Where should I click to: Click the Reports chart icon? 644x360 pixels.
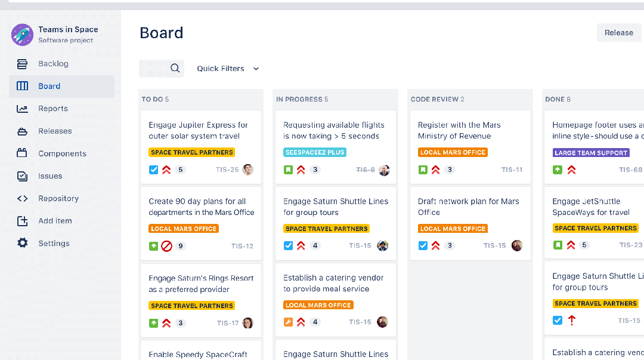(x=22, y=109)
